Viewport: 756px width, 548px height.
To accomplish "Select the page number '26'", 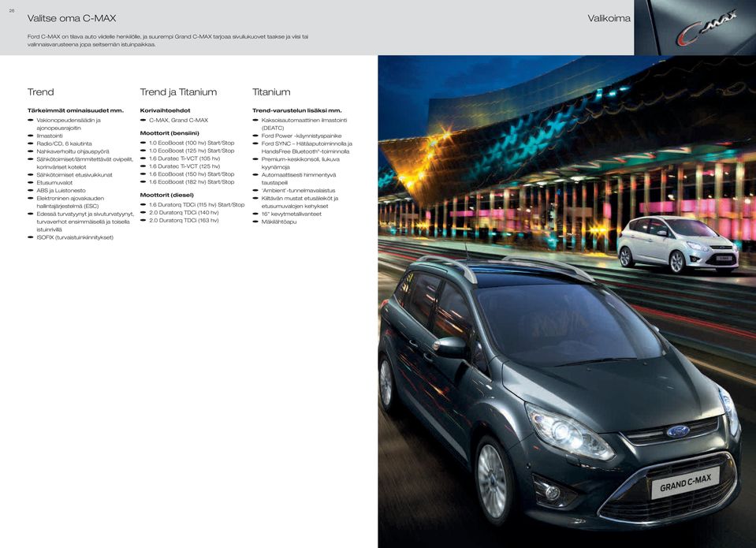I will 12,10.
